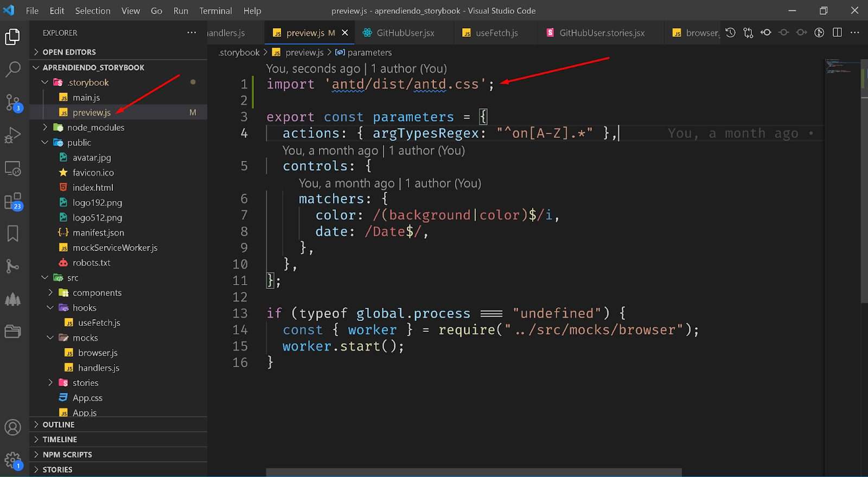This screenshot has height=477, width=868.
Task: Open the Source Control view
Action: (x=12, y=102)
